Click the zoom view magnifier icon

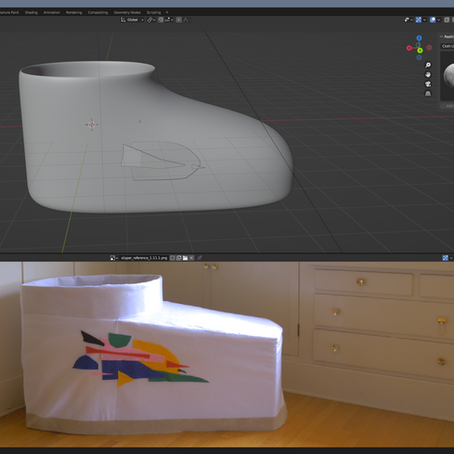428,65
